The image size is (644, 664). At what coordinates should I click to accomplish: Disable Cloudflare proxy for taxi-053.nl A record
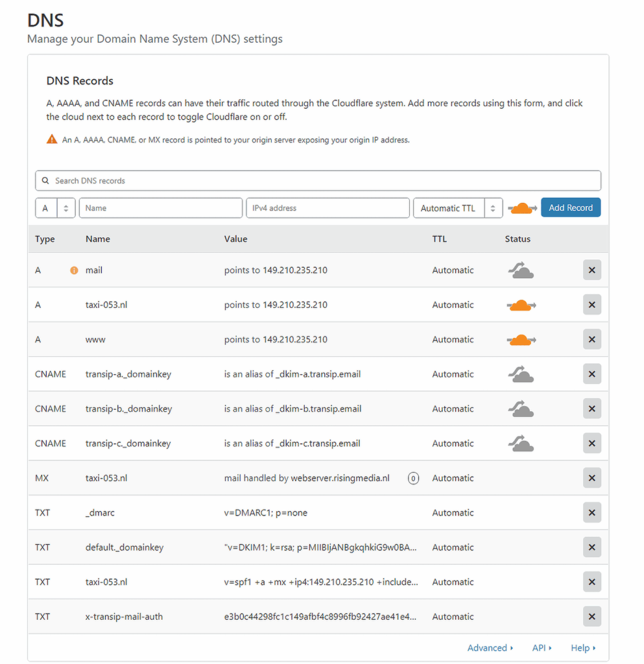coord(521,305)
